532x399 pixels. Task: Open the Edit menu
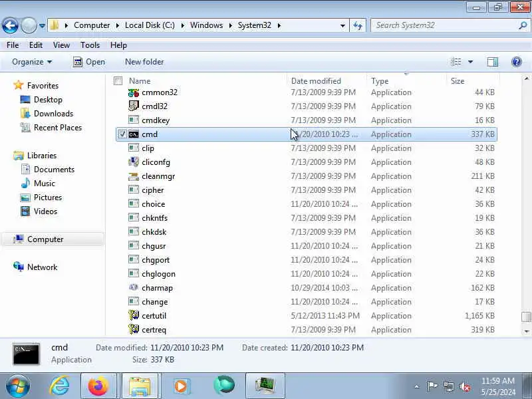pos(36,45)
